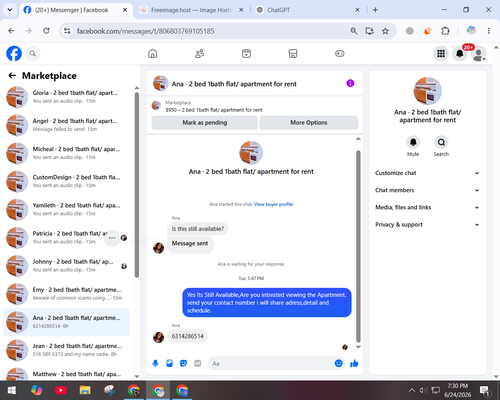Screen dimensions: 500x400
Task: Expand Media, files and links section
Action: point(427,207)
